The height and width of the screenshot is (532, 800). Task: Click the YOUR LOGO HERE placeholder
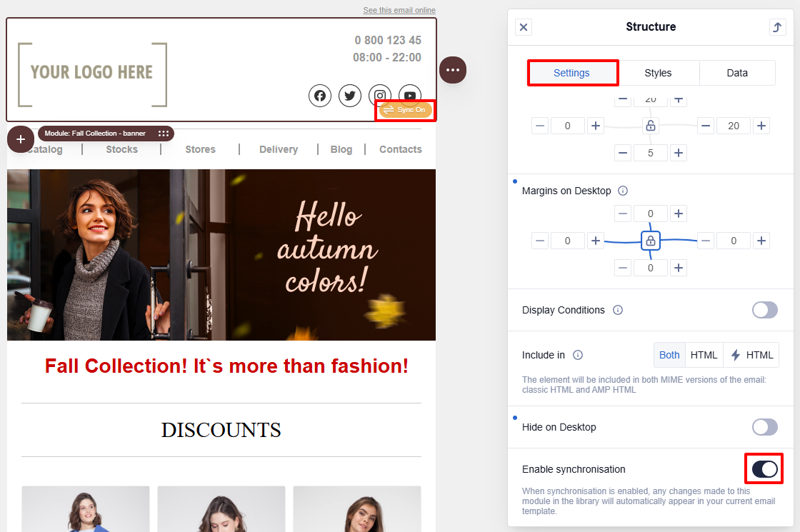(92, 74)
